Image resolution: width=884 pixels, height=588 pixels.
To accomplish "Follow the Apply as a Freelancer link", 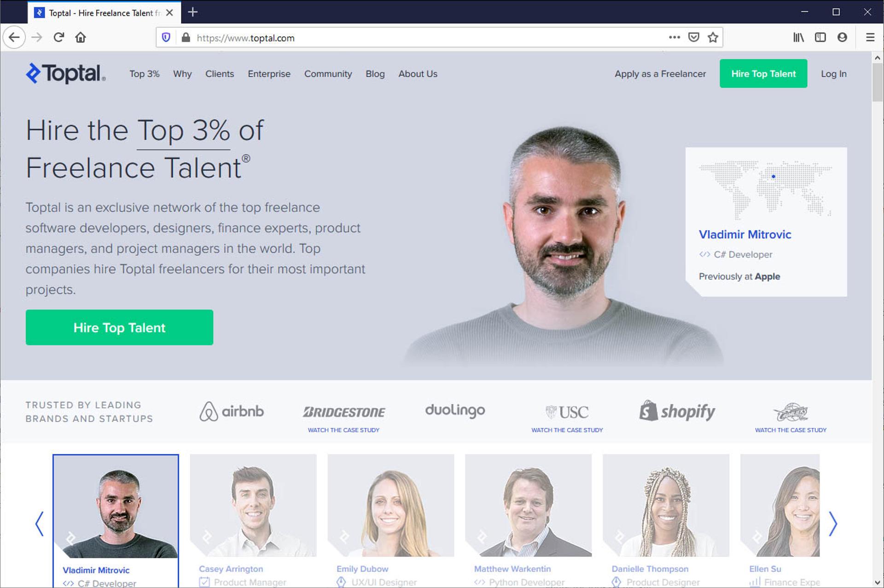I will point(660,74).
